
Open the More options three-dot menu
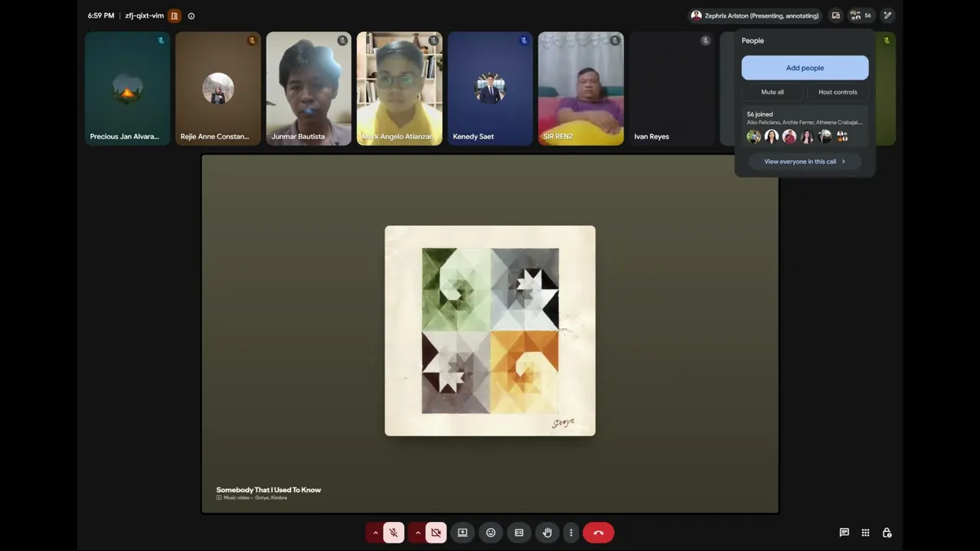pos(571,533)
